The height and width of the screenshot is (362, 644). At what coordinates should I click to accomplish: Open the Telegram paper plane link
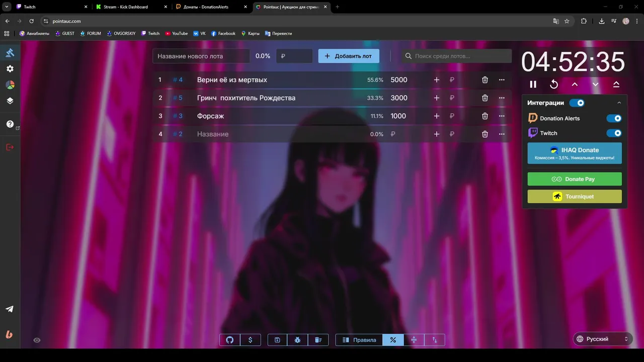10,309
